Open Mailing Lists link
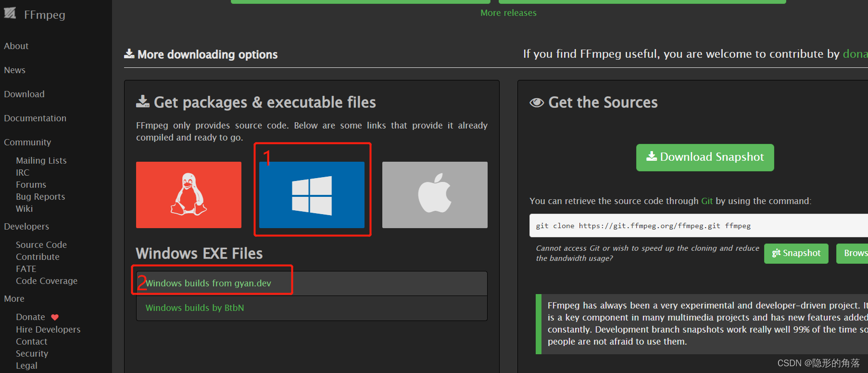 tap(41, 160)
